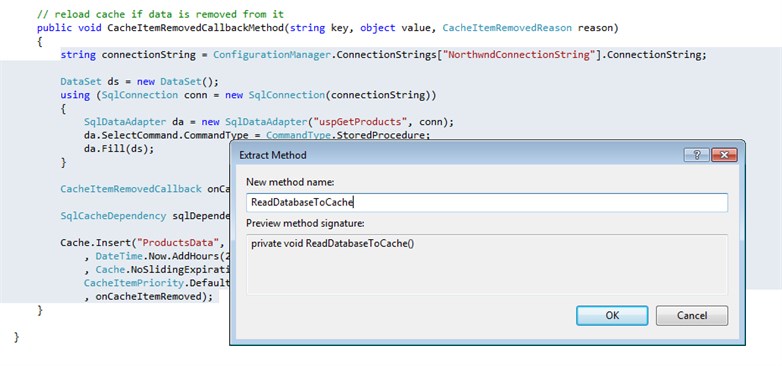Click the CacheItemRemovedCallback type name
782x366 pixels.
click(x=131, y=189)
